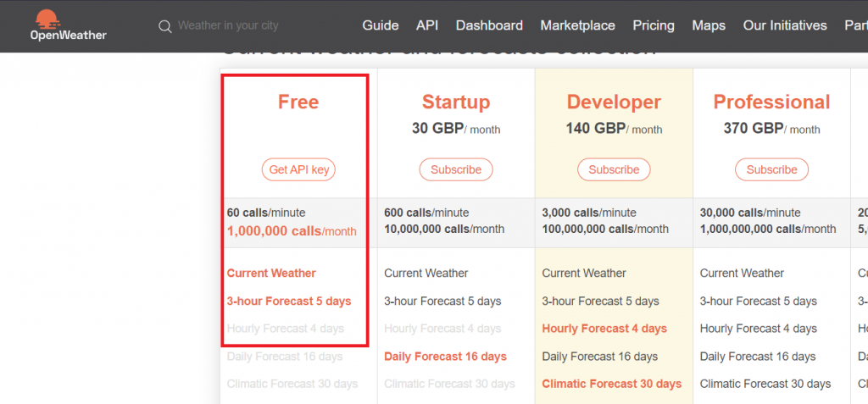
Task: Click the Professional plan heading
Action: [771, 102]
